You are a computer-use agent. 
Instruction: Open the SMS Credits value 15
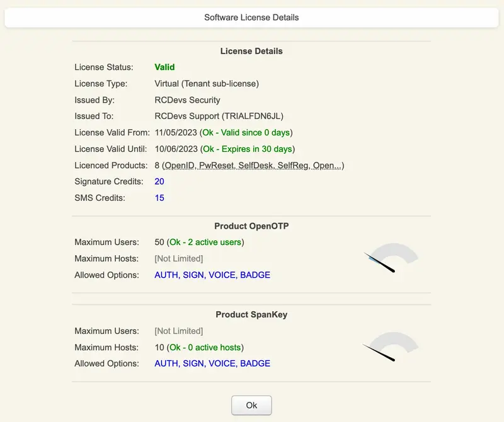pyautogui.click(x=159, y=198)
